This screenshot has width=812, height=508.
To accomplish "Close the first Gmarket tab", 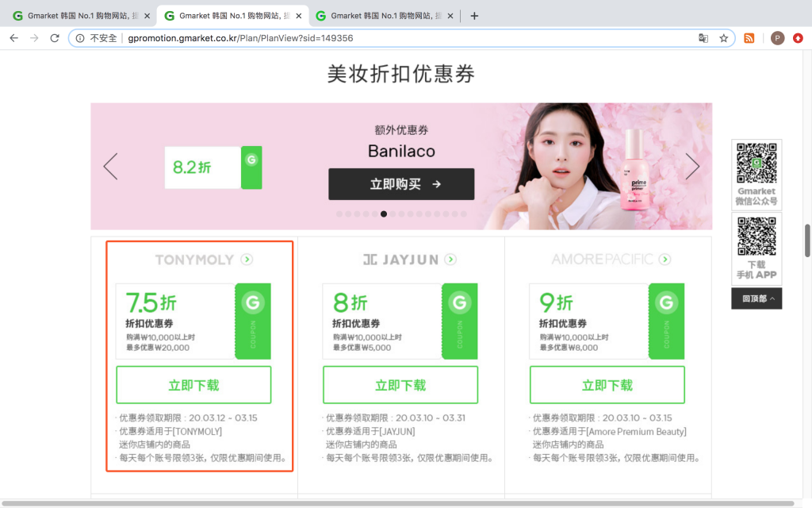I will click(x=147, y=16).
